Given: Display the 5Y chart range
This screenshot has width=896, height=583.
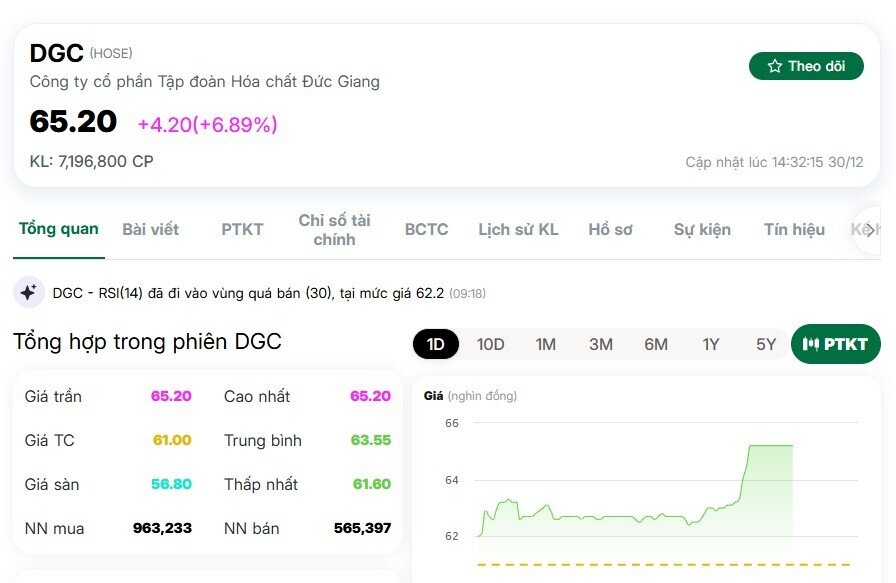Looking at the screenshot, I should coord(766,345).
